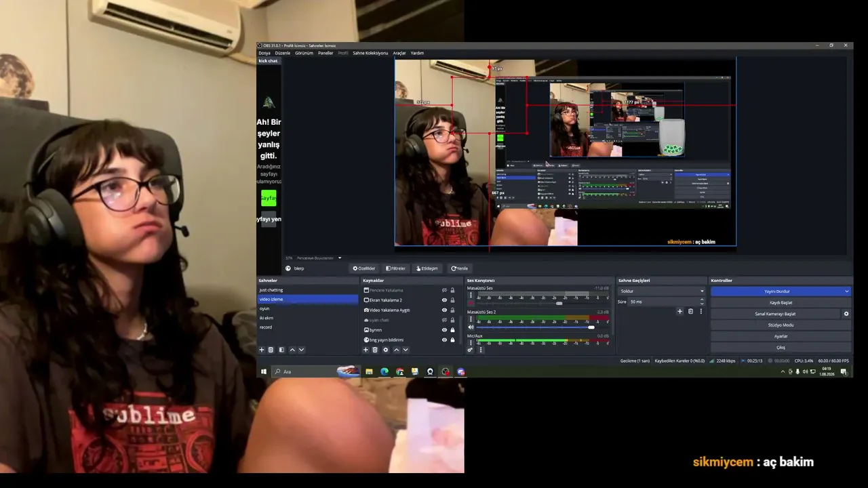Image resolution: width=868 pixels, height=488 pixels.
Task: Remove the selected source with trash icon
Action: pyautogui.click(x=375, y=350)
